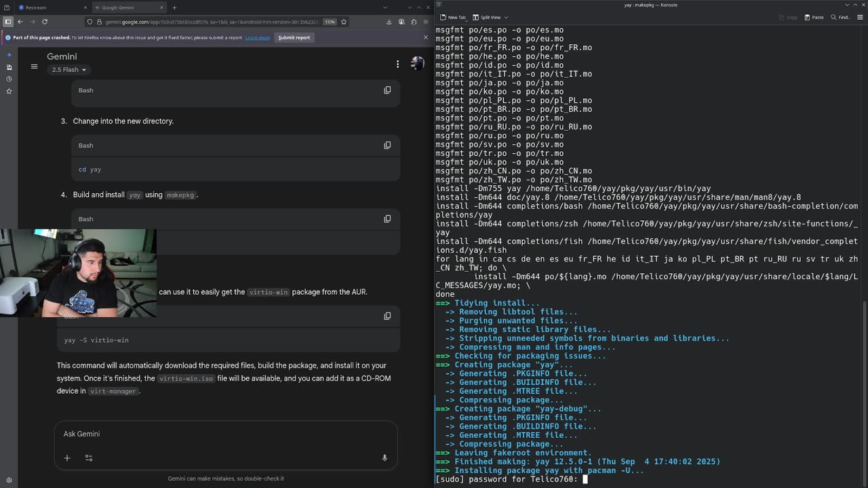Click the second icon in Firefox sidebar

pyautogui.click(x=9, y=67)
